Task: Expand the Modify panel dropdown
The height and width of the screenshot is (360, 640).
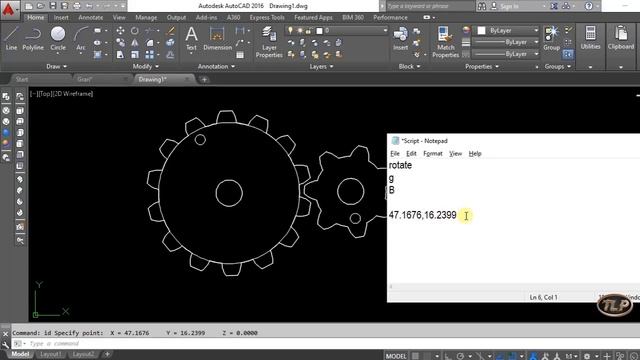Action: point(146,66)
